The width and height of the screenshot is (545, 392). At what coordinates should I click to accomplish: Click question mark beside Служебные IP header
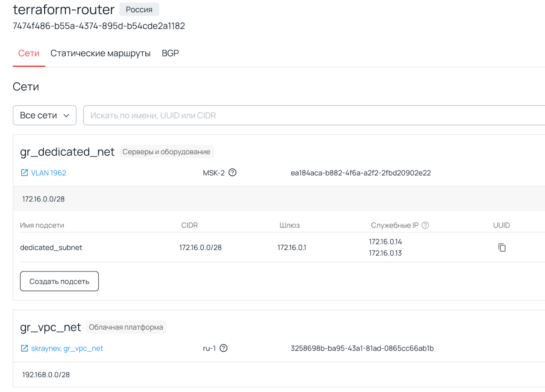click(425, 225)
